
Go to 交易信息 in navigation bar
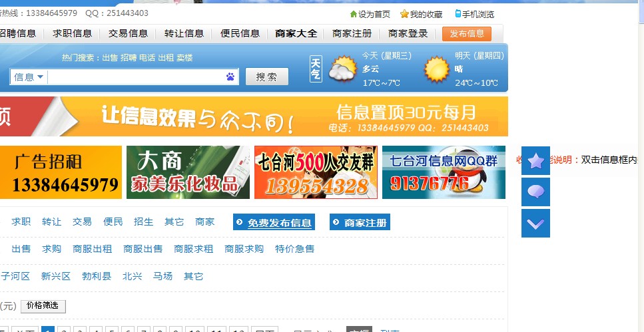[x=129, y=33]
